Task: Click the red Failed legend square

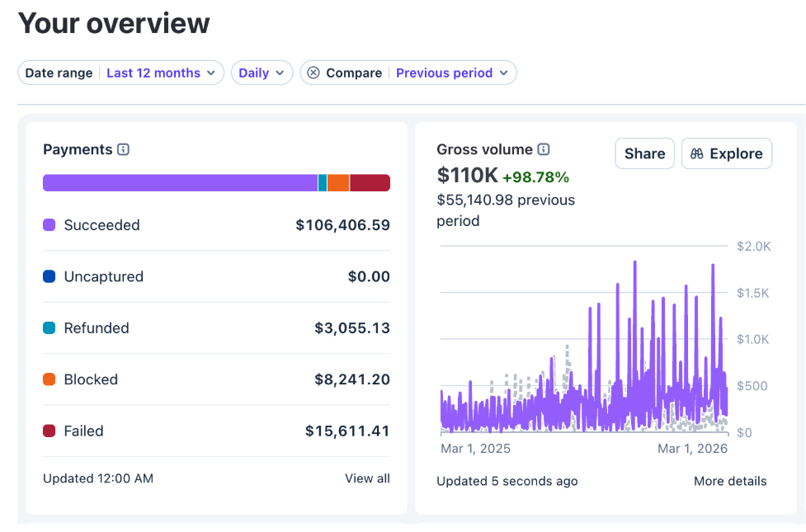Action: pyautogui.click(x=49, y=431)
